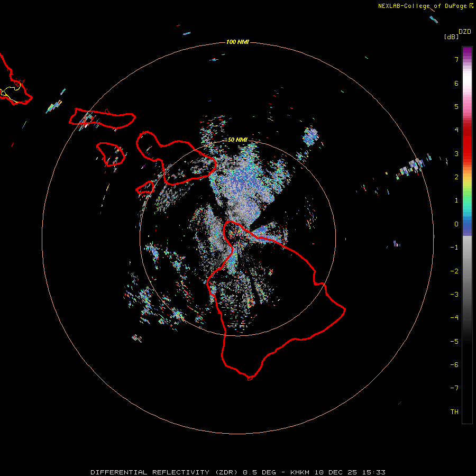This screenshot has height=476, width=476.
Task: Click the -1 value on the ZDR colorbar
Action: coord(454,248)
